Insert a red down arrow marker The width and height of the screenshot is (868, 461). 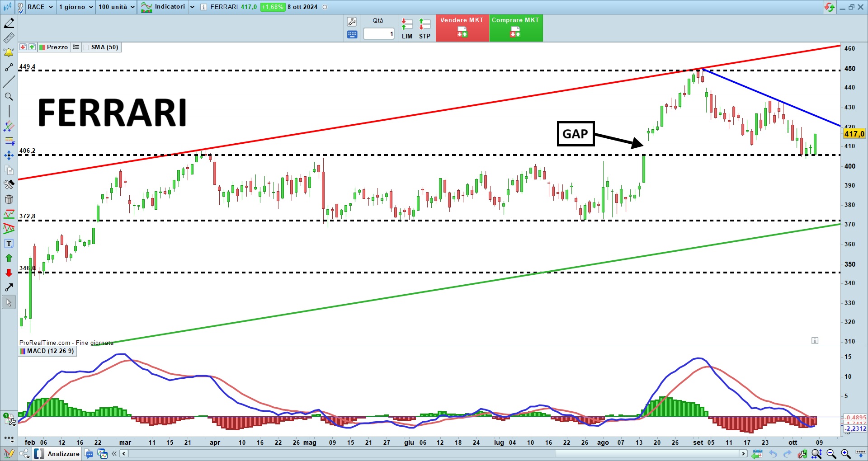(9, 273)
